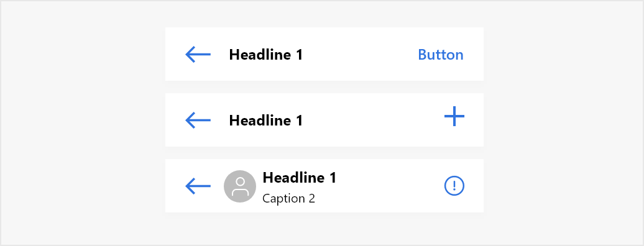Select the Headline 1 title in the plus bar
644x246 pixels.
[x=265, y=121]
